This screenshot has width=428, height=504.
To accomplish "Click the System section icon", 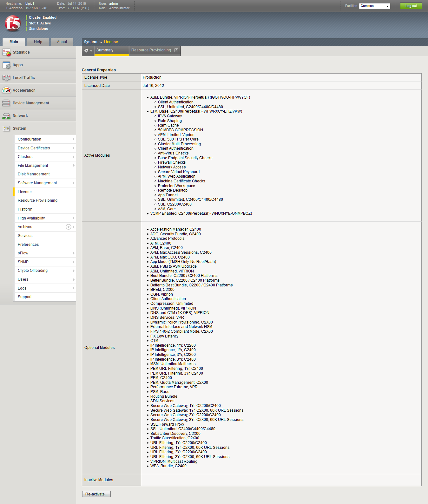I will point(6,128).
